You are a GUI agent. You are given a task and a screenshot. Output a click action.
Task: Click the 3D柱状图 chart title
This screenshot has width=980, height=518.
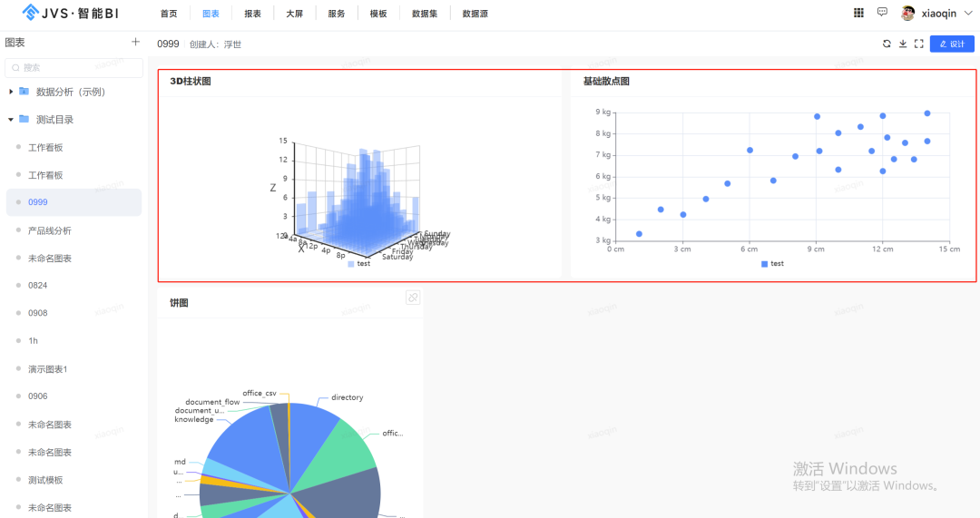click(190, 82)
